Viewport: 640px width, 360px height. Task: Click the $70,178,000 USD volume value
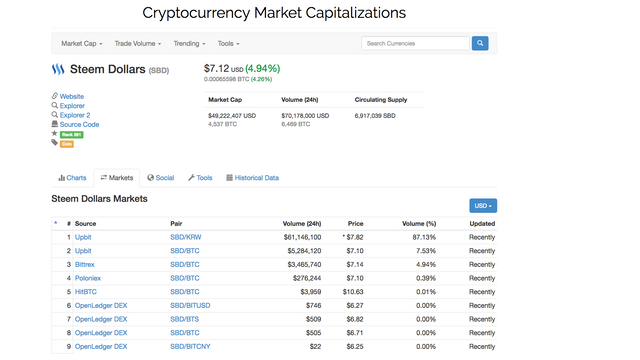[305, 116]
